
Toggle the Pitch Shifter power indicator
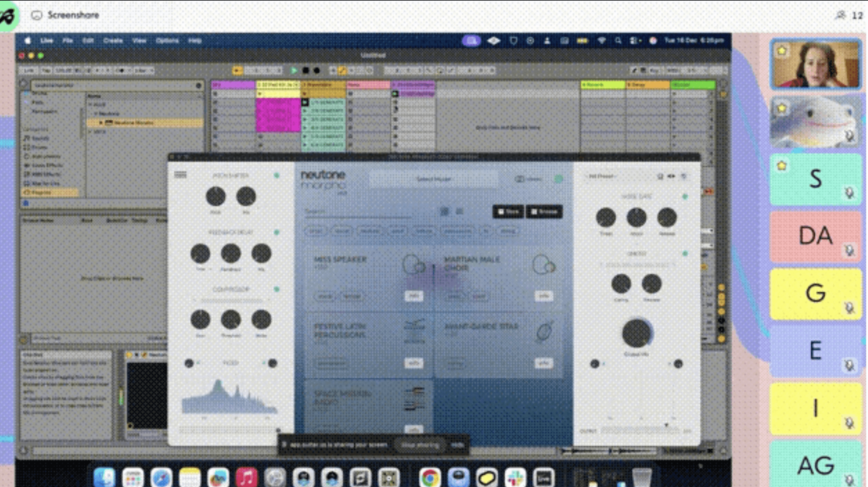[277, 175]
